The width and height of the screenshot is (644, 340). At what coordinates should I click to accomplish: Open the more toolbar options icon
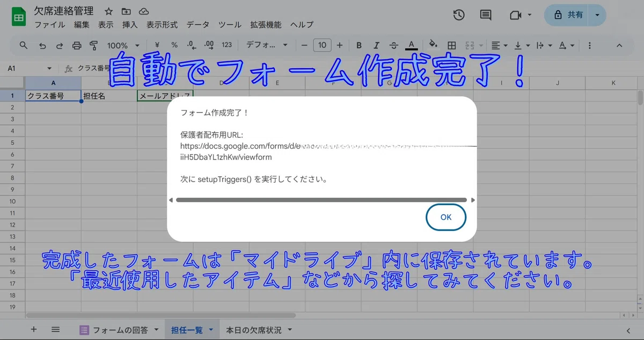click(590, 45)
